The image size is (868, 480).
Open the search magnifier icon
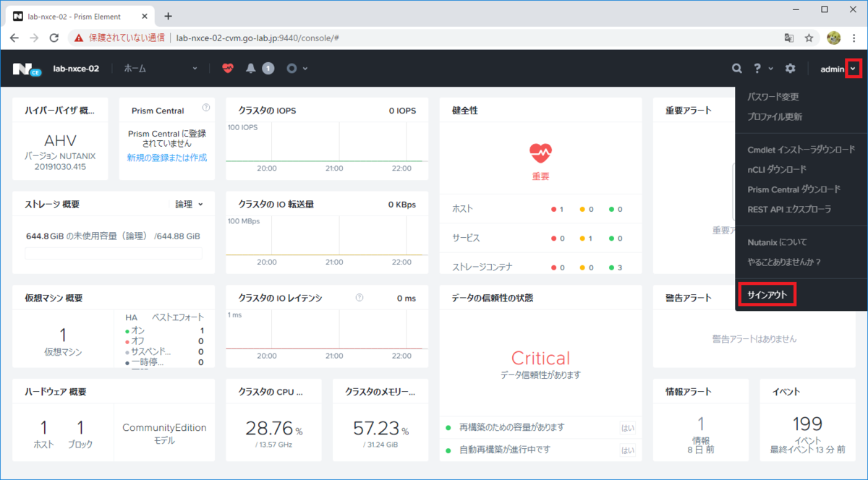(x=736, y=69)
